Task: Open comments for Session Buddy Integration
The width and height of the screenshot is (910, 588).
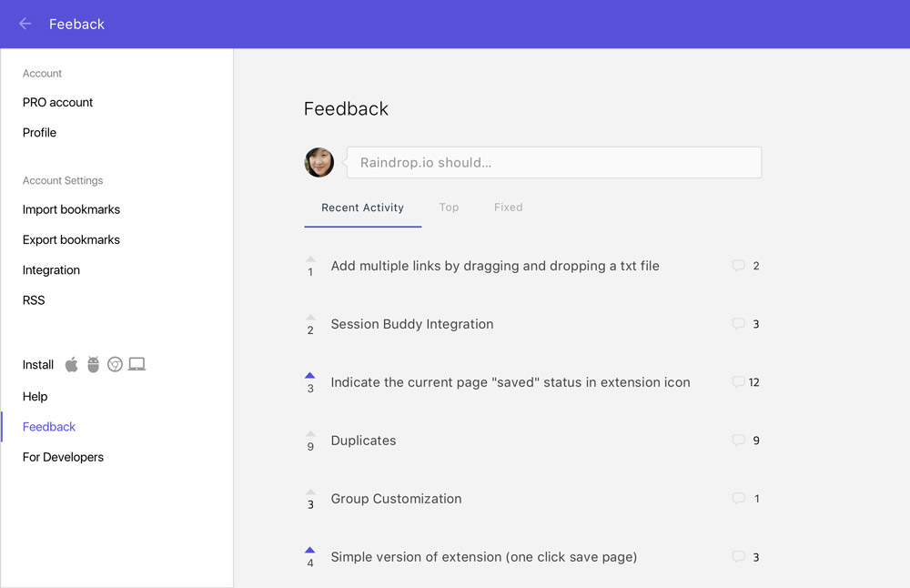Action: [x=739, y=324]
